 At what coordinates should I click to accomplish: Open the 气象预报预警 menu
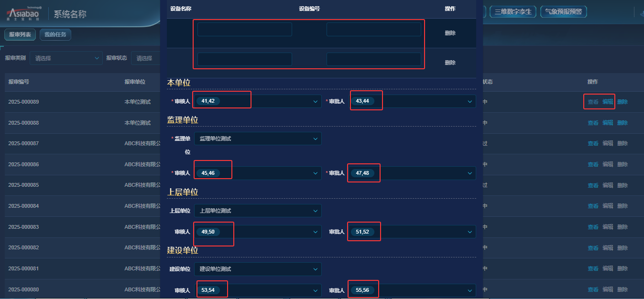click(x=564, y=11)
